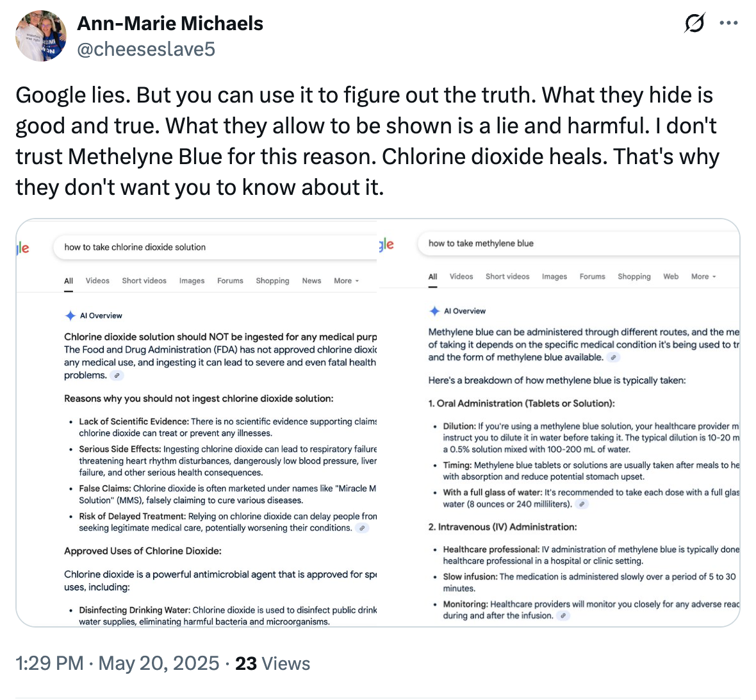Click source link icon after 'after the infusion.'

(x=563, y=616)
